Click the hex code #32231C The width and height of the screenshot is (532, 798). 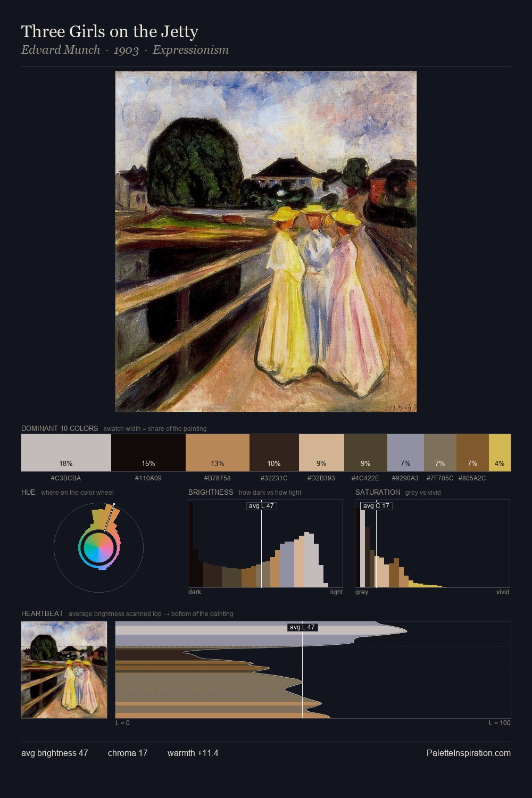[x=274, y=478]
